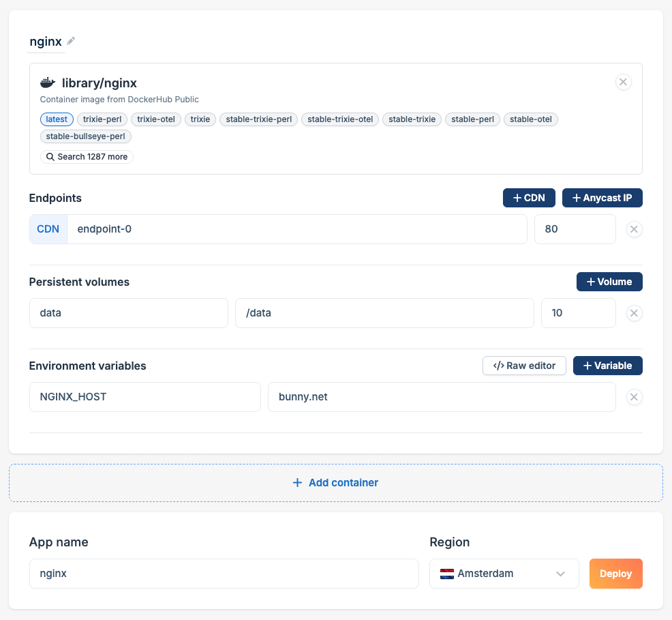Add a CDN endpoint
Viewport: 672px width, 620px height.
click(x=529, y=198)
